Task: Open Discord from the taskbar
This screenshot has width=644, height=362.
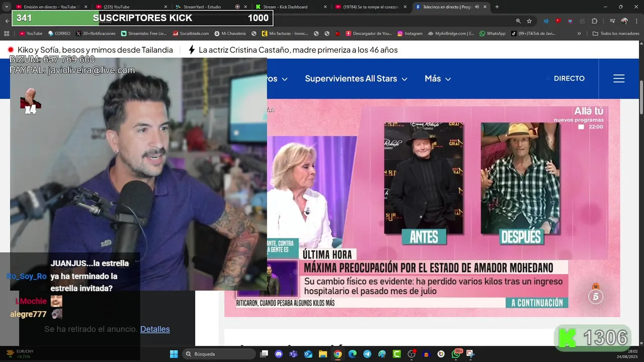Action: coord(279,354)
